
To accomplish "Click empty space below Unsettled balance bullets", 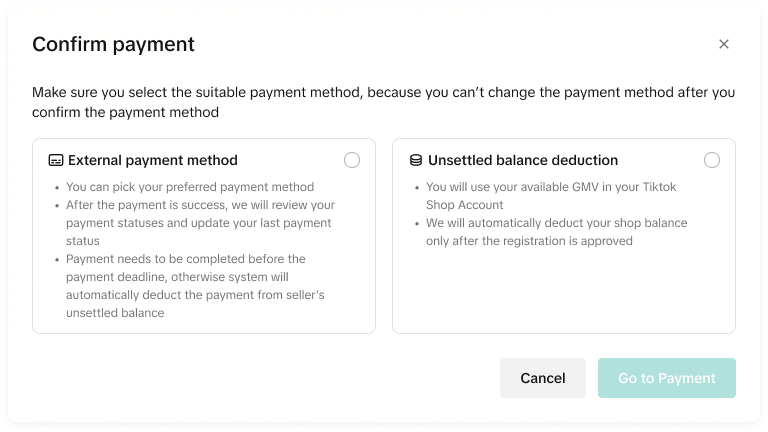I will 563,292.
